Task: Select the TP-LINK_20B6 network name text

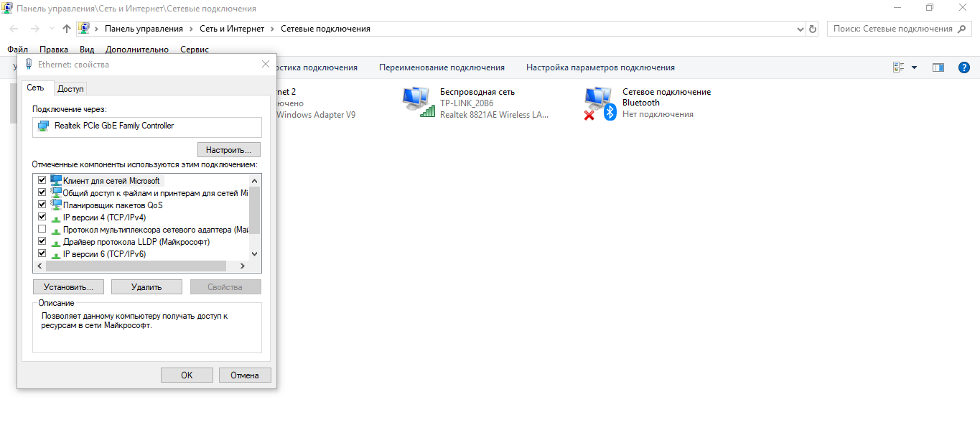Action: 467,103
